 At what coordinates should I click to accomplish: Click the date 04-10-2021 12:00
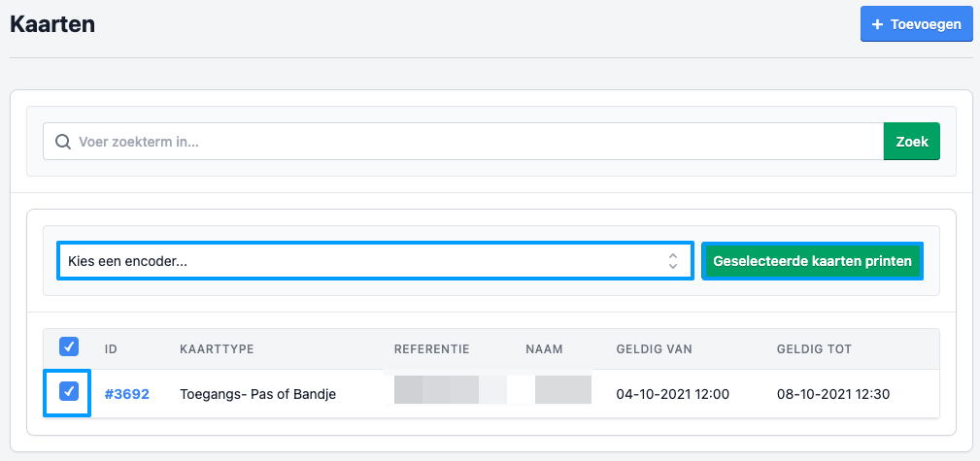(673, 394)
